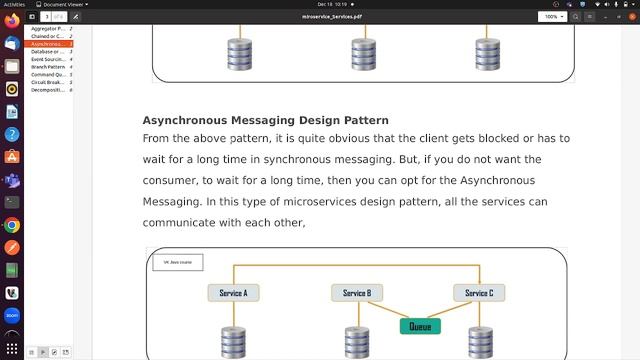Click the Wi-Fi status icon

point(598,4)
